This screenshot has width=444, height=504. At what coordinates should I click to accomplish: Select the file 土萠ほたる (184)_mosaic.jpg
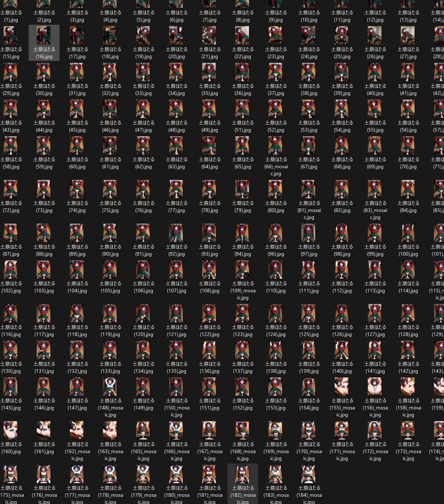point(309,484)
